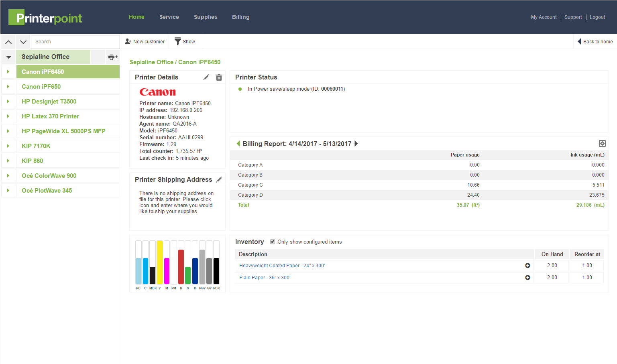The image size is (617, 364).
Task: Click the customer Search field
Action: click(75, 42)
